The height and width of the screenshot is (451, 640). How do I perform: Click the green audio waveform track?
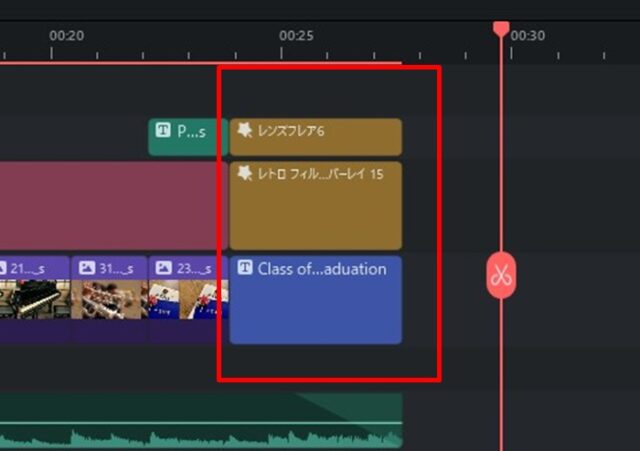coord(200,425)
